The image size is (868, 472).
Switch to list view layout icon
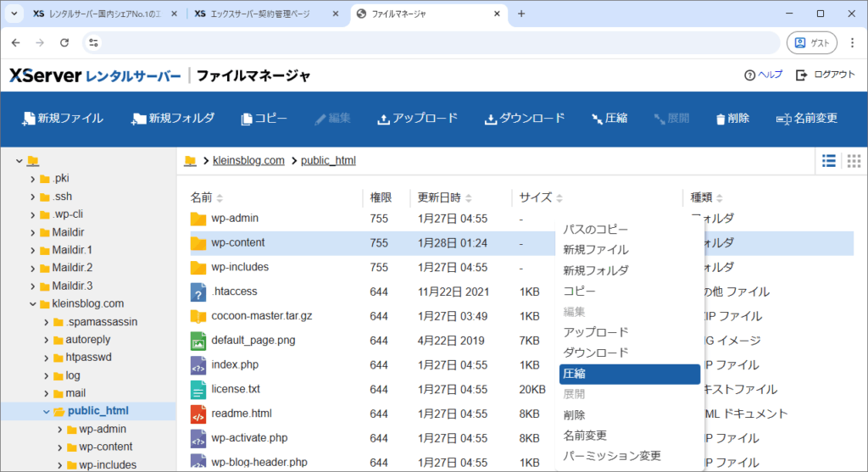(x=829, y=161)
